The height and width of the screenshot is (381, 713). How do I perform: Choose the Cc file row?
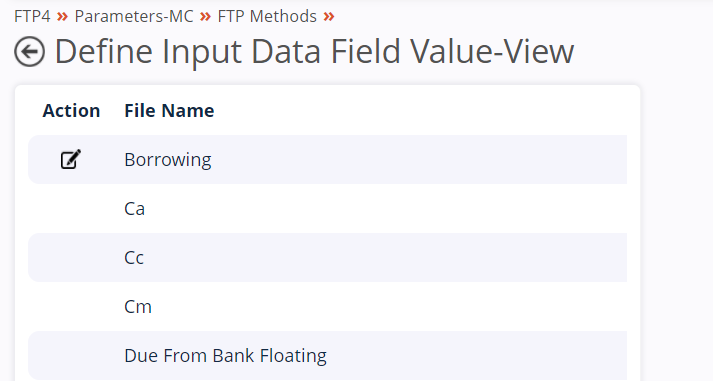click(327, 258)
